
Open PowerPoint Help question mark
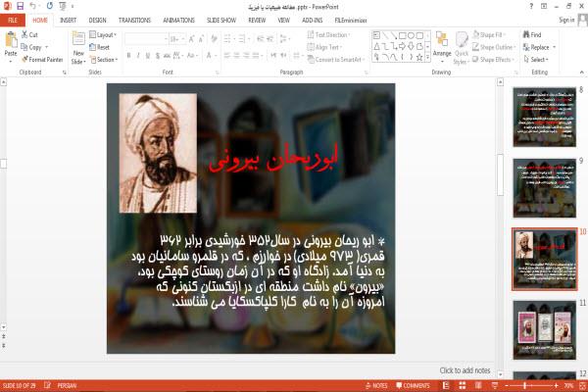(531, 6)
